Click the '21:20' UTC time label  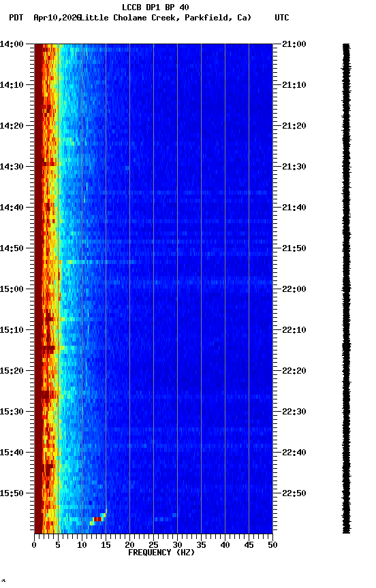(294, 126)
